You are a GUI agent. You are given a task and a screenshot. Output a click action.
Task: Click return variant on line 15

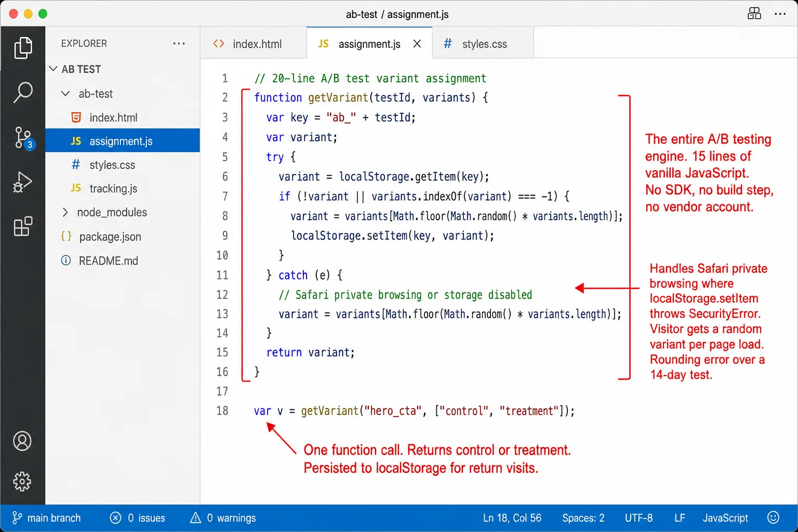pyautogui.click(x=310, y=353)
